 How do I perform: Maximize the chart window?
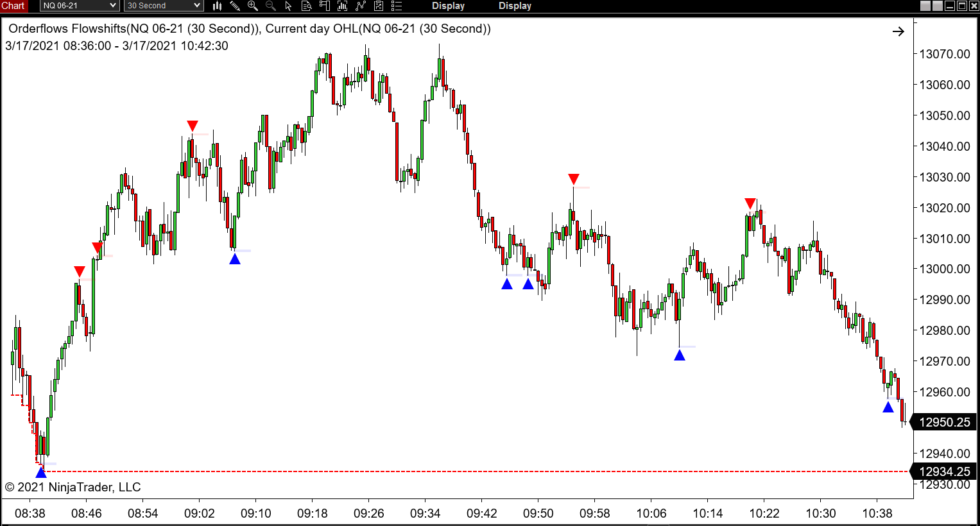click(x=962, y=6)
